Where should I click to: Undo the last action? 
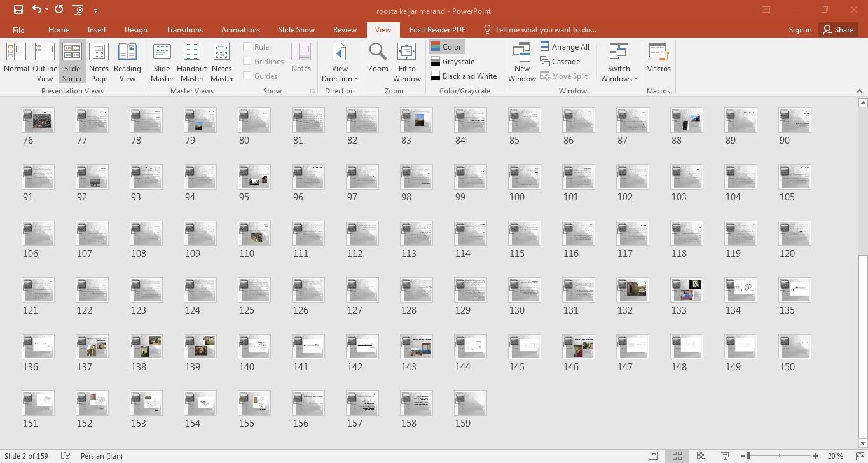[37, 10]
